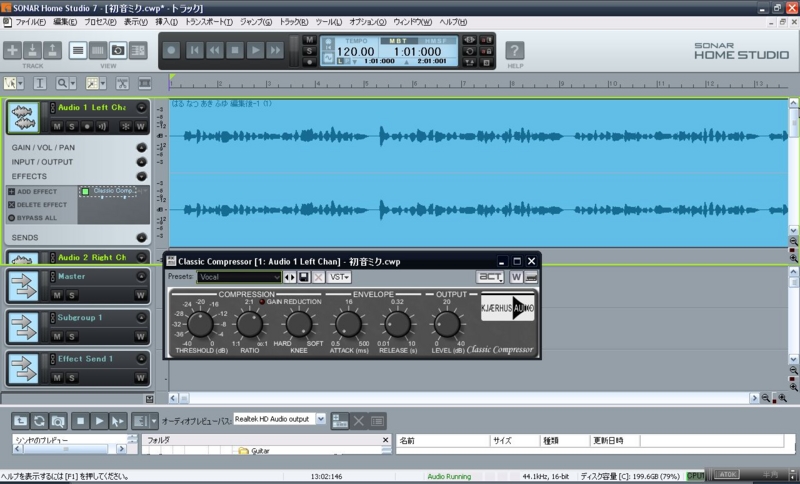Toggle global Mute button in transport
This screenshot has height=484, width=800.
[x=309, y=40]
